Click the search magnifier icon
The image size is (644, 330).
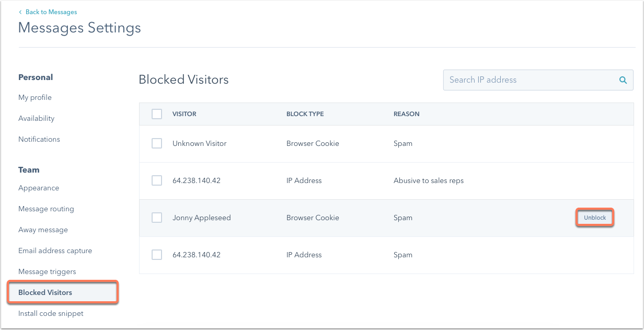coord(623,80)
